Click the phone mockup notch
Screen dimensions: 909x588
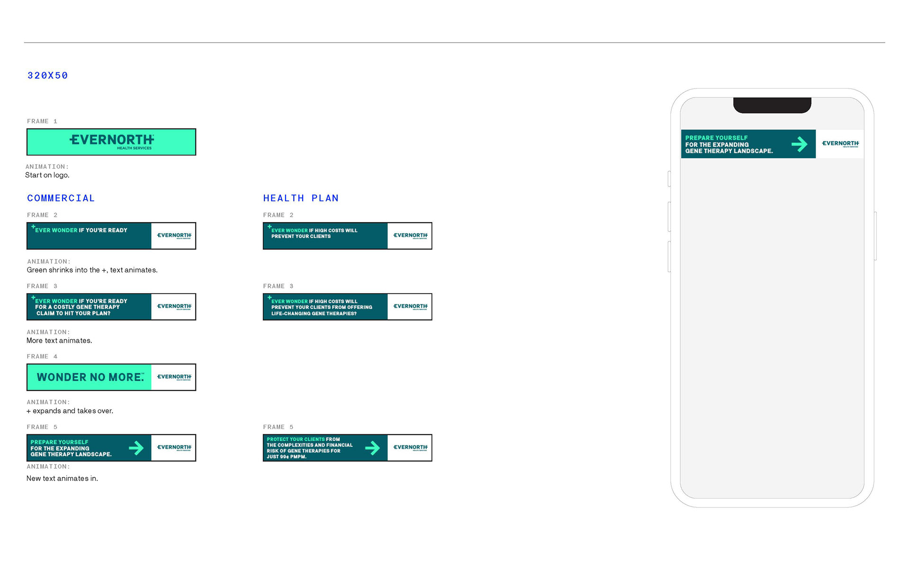(x=772, y=105)
